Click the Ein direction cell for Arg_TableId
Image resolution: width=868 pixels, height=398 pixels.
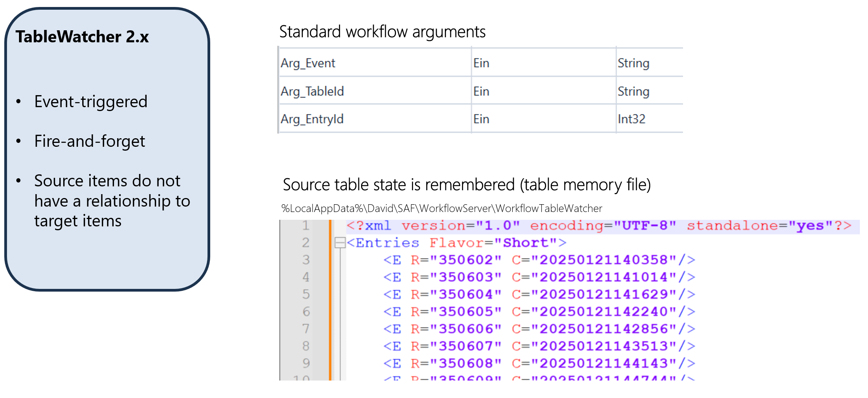tap(481, 91)
